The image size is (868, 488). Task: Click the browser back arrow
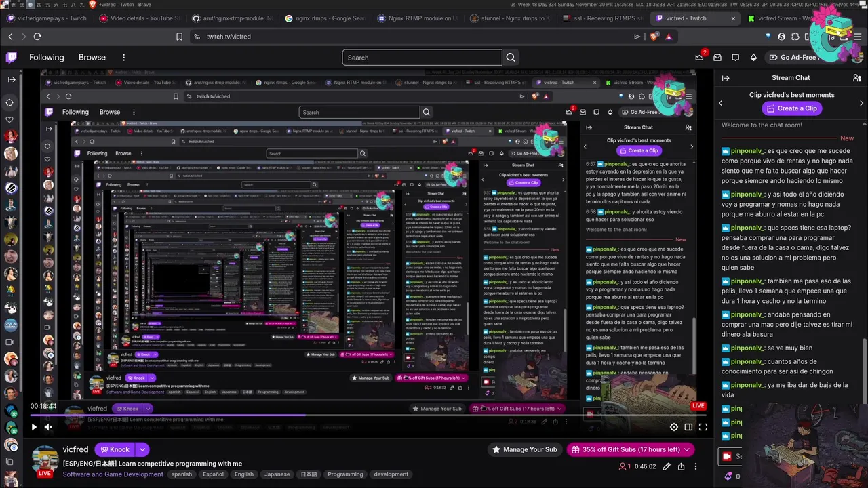pyautogui.click(x=10, y=37)
